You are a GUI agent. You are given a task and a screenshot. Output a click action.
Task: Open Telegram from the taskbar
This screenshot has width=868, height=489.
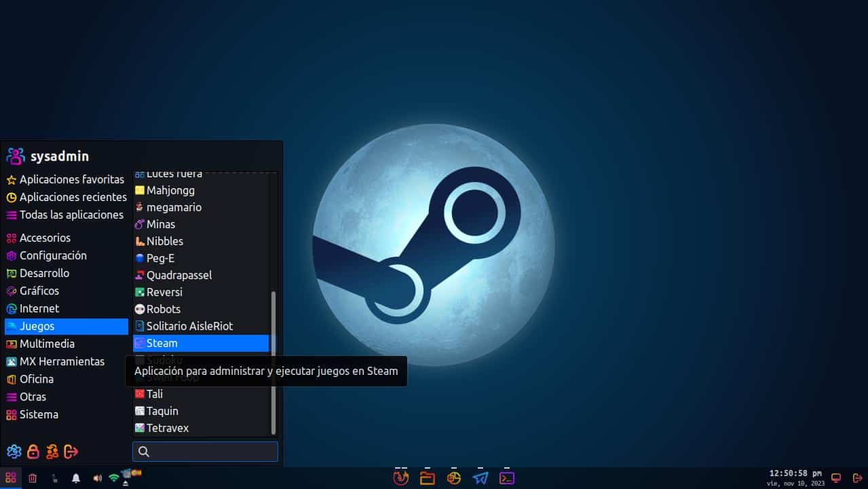(x=480, y=478)
